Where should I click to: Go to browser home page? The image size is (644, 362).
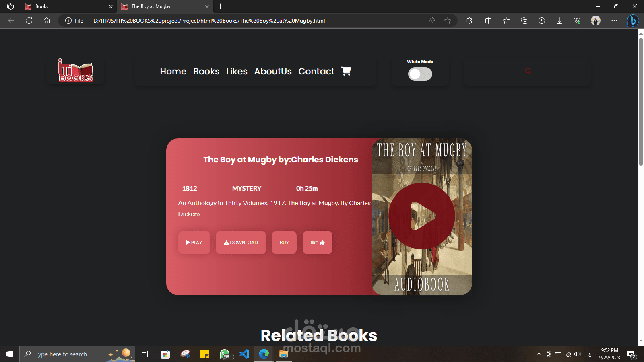[47, 21]
